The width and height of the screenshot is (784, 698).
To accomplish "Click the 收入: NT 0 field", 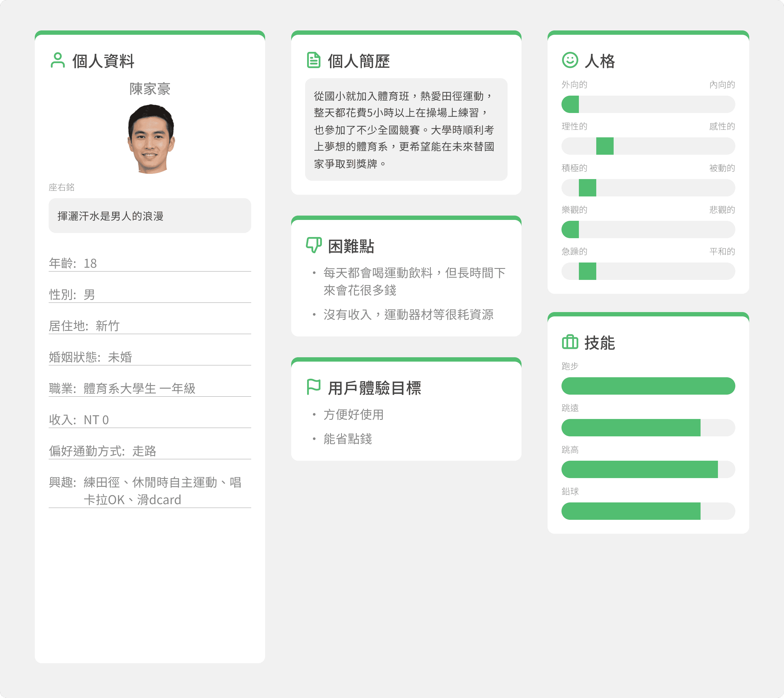I will tap(149, 420).
